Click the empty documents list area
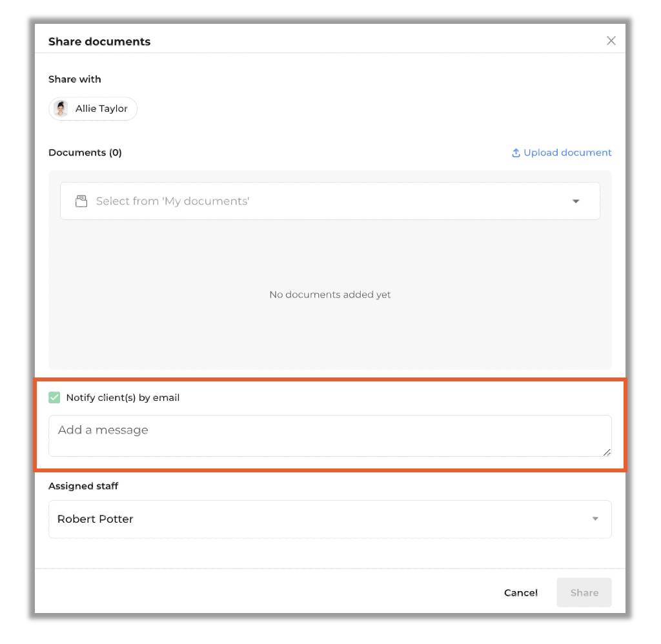The width and height of the screenshot is (661, 644). pos(330,294)
